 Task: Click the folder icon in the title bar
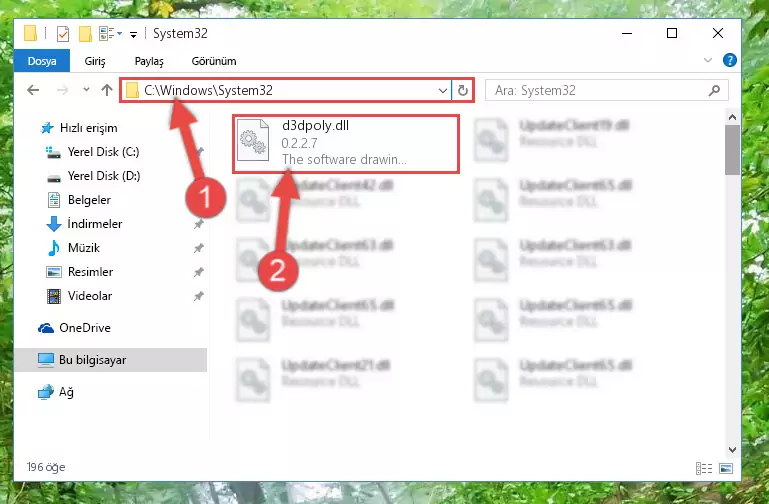click(x=30, y=33)
